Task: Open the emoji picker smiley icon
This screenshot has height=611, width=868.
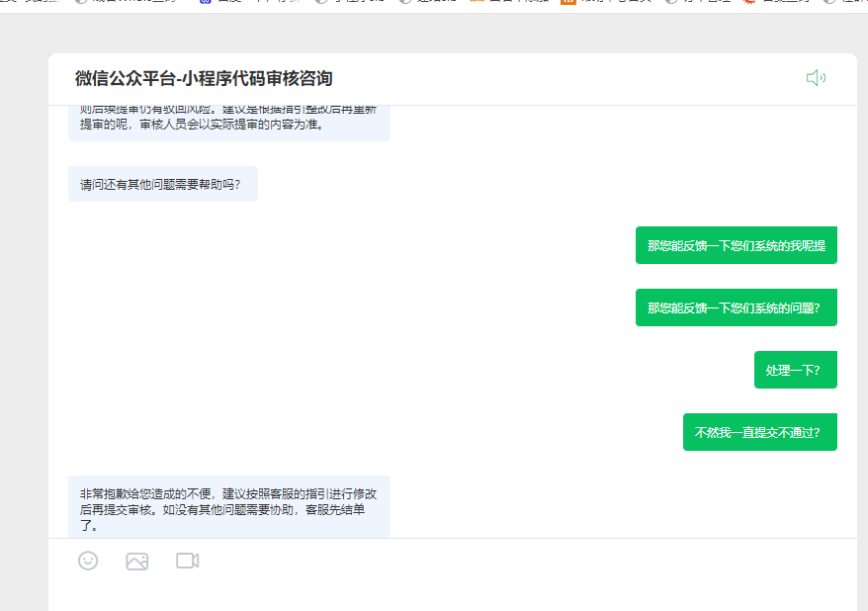Action: pyautogui.click(x=88, y=561)
